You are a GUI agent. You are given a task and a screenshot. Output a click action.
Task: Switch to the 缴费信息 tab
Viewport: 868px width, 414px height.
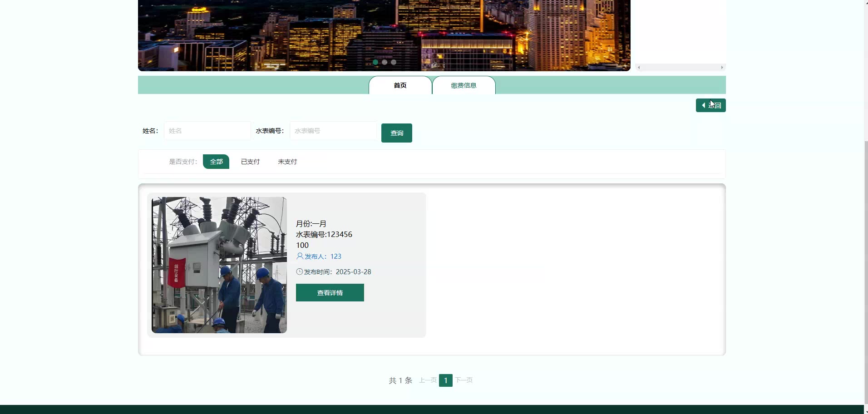coord(464,85)
